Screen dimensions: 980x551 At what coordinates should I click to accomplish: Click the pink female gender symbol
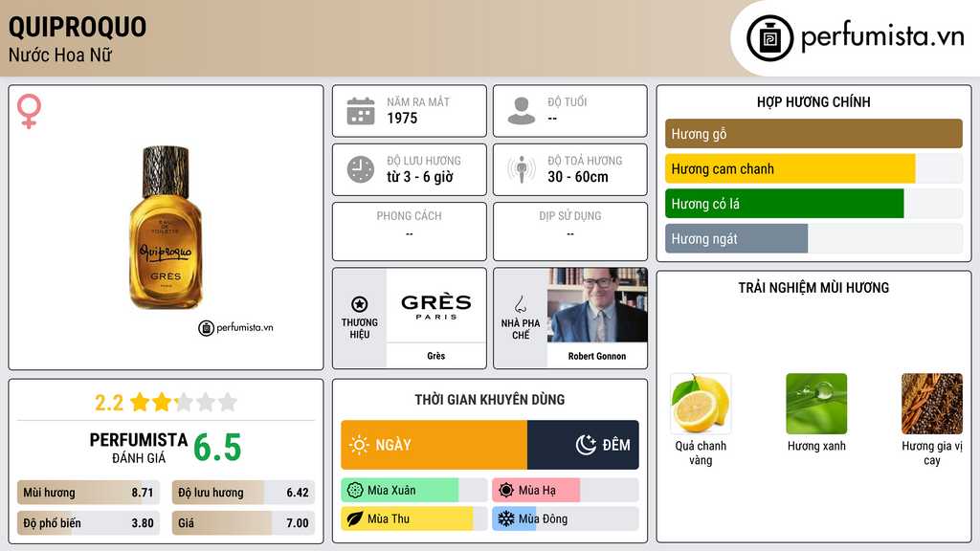click(x=29, y=111)
